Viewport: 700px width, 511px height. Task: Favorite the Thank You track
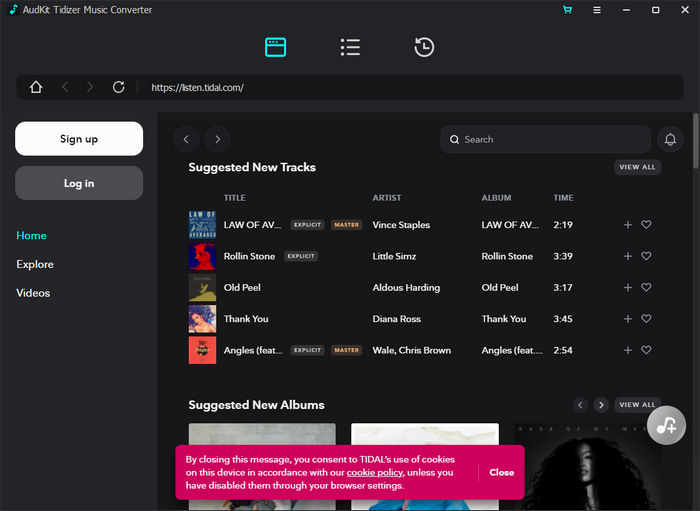646,318
